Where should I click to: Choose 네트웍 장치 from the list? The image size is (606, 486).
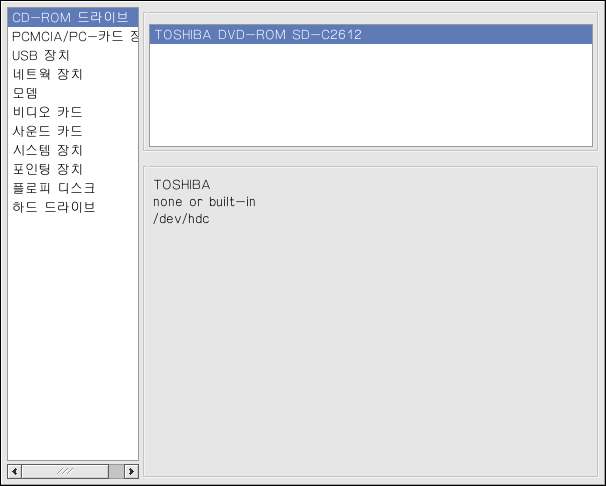point(47,74)
